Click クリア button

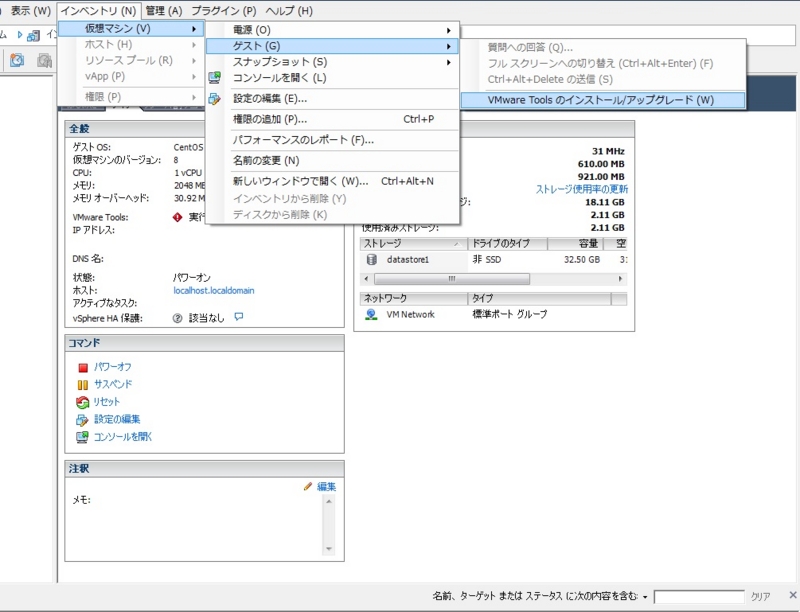click(x=760, y=597)
